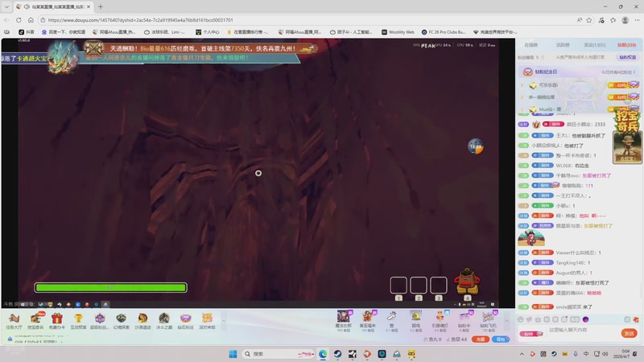Click the 钻粉权益 button
The width and height of the screenshot is (644, 362).
tap(627, 57)
